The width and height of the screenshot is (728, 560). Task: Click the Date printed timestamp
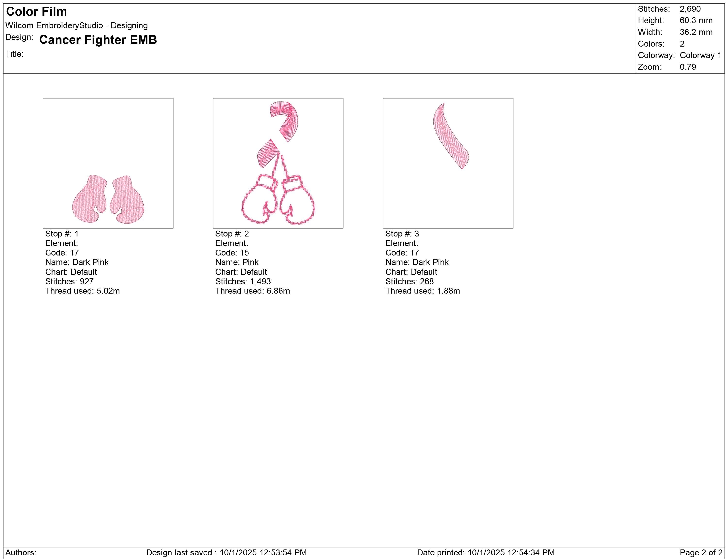(486, 553)
